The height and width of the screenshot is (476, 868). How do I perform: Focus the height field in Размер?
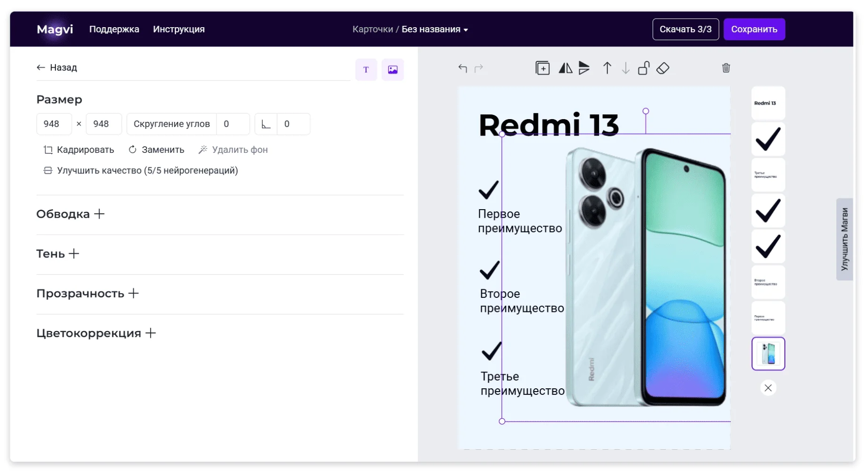pyautogui.click(x=104, y=124)
